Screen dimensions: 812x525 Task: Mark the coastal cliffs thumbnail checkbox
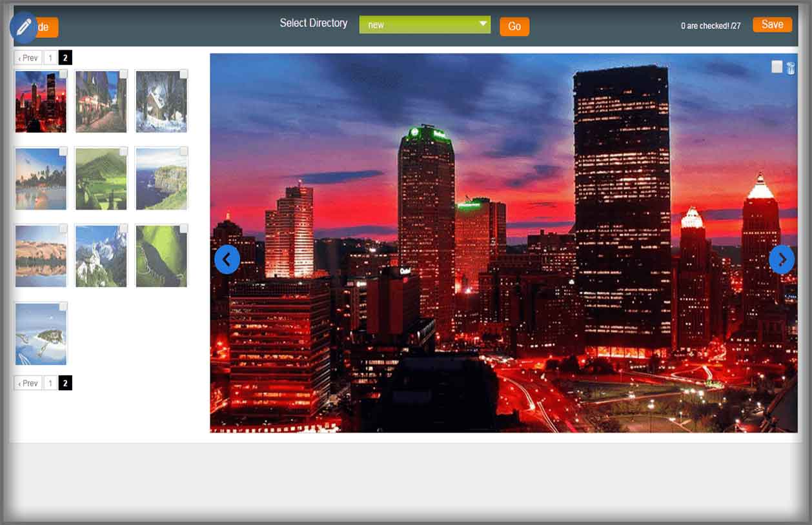coord(183,152)
